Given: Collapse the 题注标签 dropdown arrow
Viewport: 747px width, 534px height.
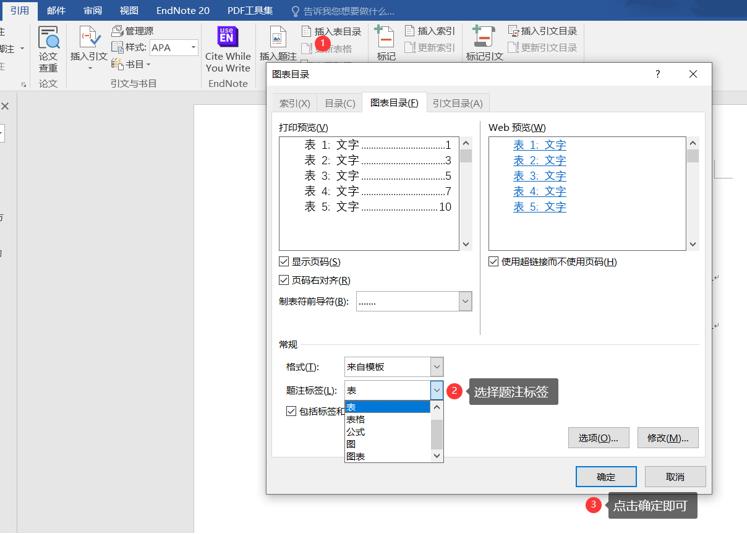Looking at the screenshot, I should click(436, 391).
